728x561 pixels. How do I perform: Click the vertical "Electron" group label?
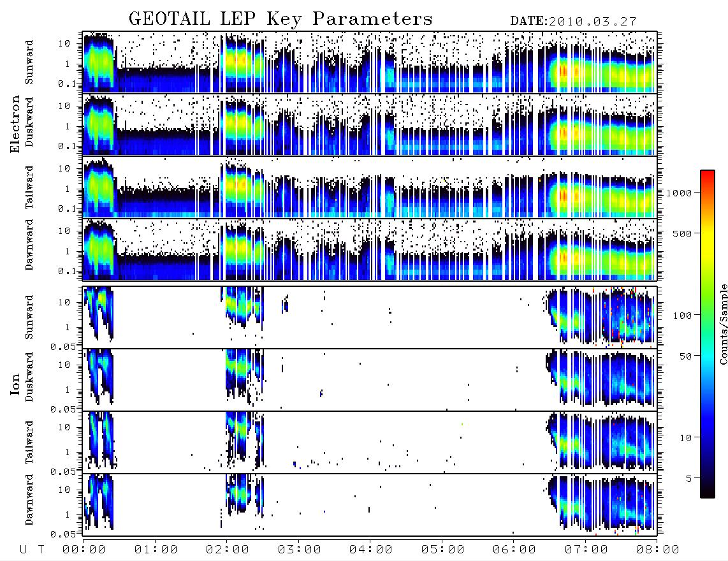(x=15, y=124)
